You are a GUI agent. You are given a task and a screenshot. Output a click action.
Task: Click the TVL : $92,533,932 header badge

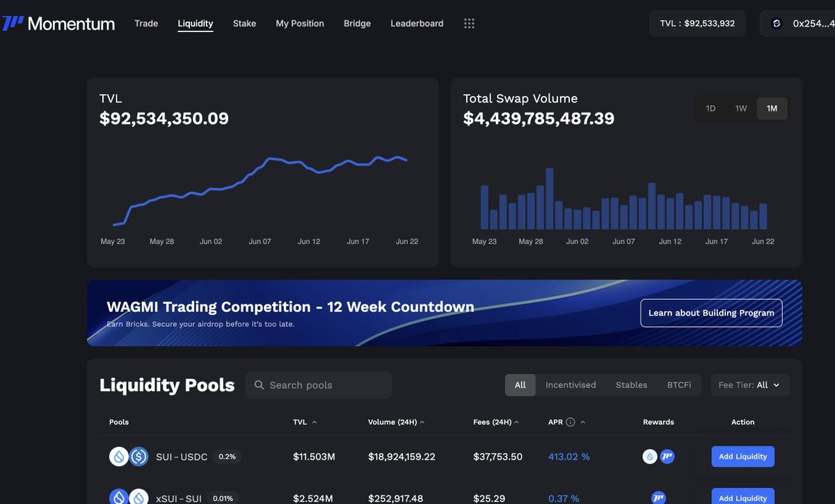(697, 24)
